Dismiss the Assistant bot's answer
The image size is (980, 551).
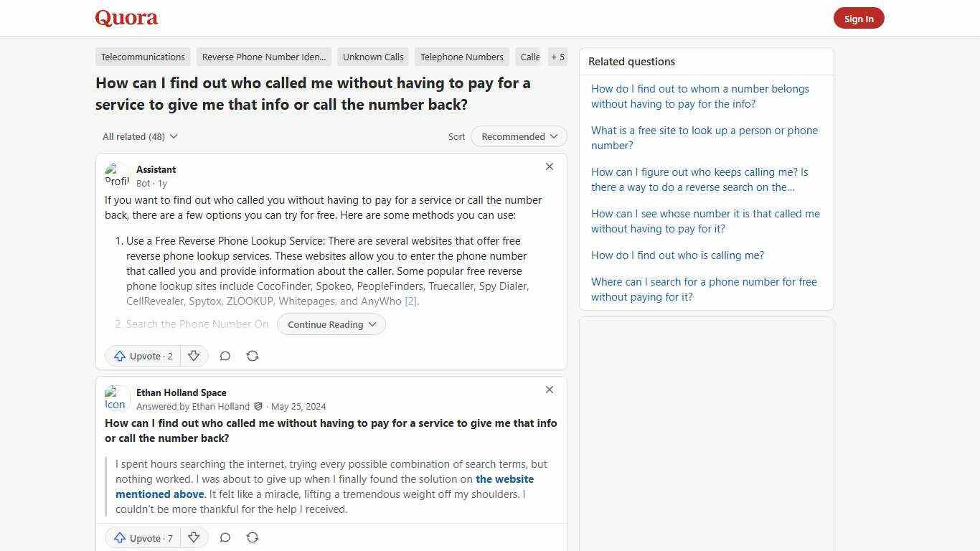[x=549, y=166]
